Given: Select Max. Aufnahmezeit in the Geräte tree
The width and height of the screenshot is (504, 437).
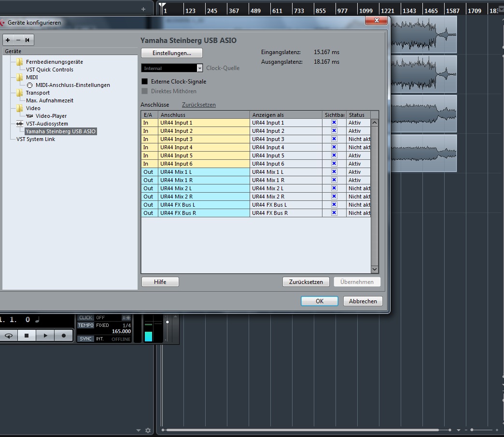Looking at the screenshot, I should [50, 100].
